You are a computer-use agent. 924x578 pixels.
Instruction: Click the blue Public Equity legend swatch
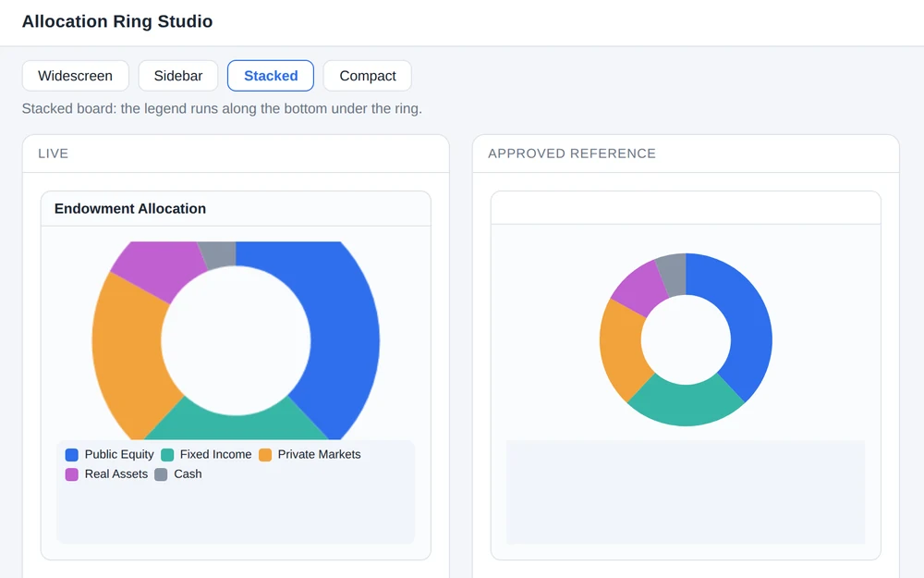pos(71,455)
